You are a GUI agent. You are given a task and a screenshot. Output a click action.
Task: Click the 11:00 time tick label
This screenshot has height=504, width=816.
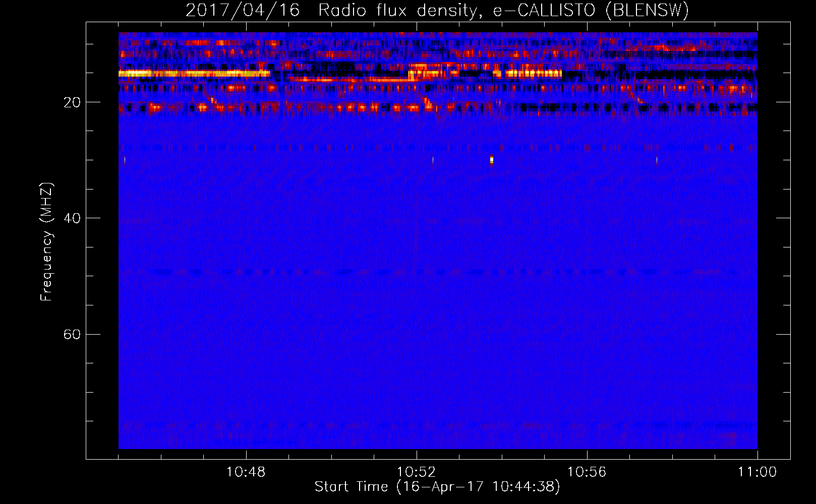(757, 472)
